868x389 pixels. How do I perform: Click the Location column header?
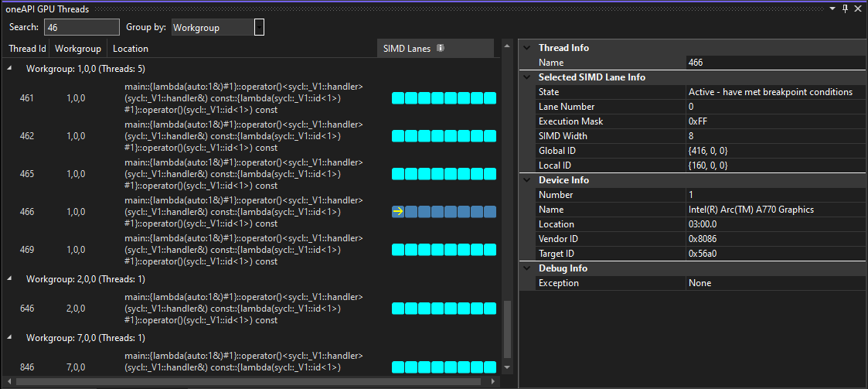click(x=131, y=49)
